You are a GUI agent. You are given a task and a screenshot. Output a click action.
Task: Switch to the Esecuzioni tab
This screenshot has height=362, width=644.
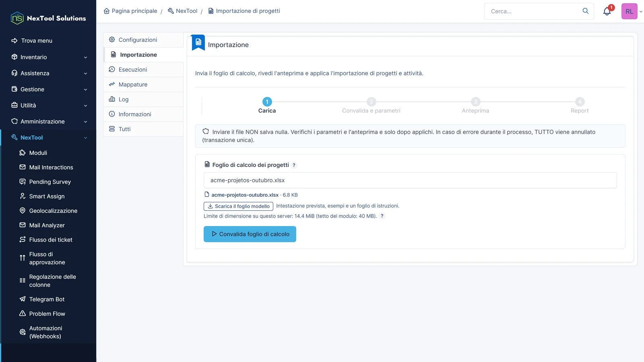click(x=143, y=70)
